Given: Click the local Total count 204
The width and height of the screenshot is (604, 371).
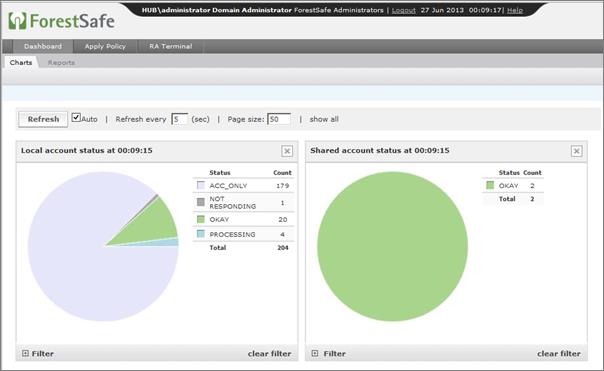Looking at the screenshot, I should tap(283, 248).
